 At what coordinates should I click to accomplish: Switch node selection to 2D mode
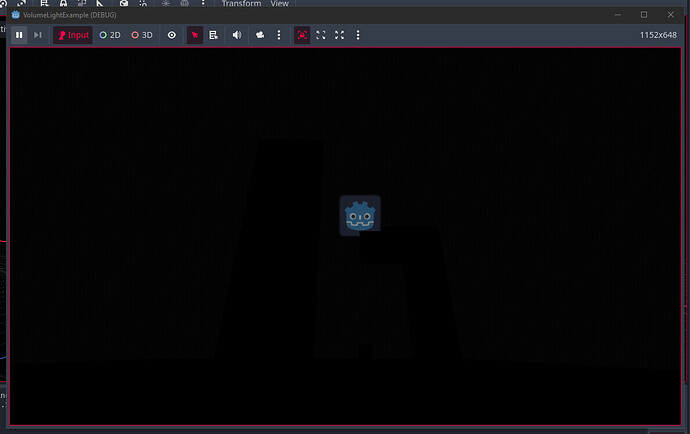pos(110,35)
